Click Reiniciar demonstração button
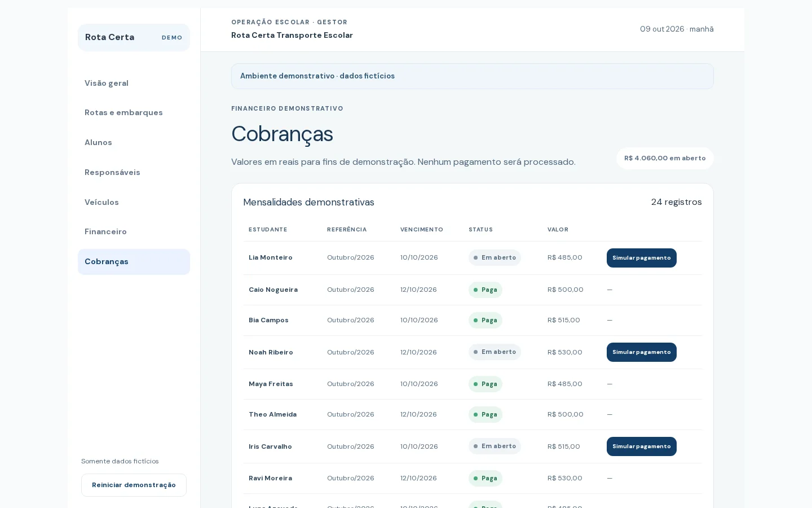Viewport: 812px width, 508px height. (134, 485)
